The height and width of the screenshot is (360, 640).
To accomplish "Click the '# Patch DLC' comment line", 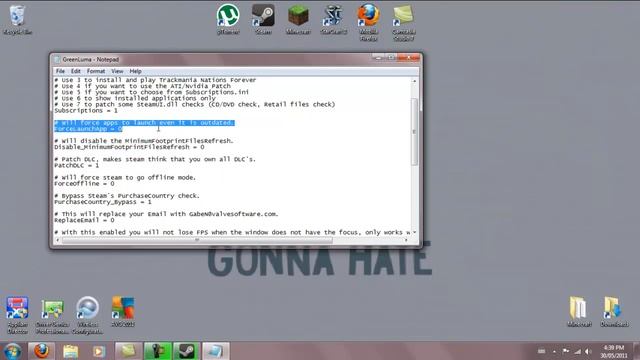I will point(155,159).
